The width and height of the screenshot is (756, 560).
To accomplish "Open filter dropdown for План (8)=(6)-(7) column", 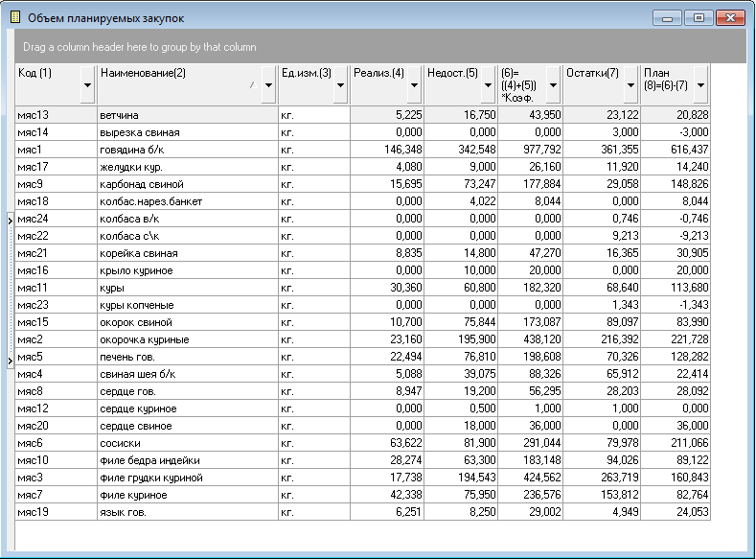I will click(700, 85).
